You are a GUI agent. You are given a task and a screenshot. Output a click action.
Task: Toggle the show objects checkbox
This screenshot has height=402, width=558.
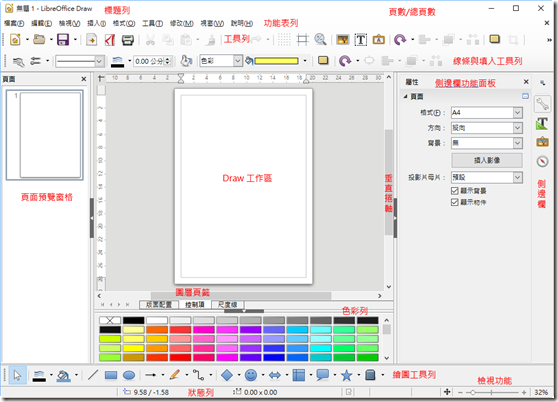pyautogui.click(x=454, y=202)
